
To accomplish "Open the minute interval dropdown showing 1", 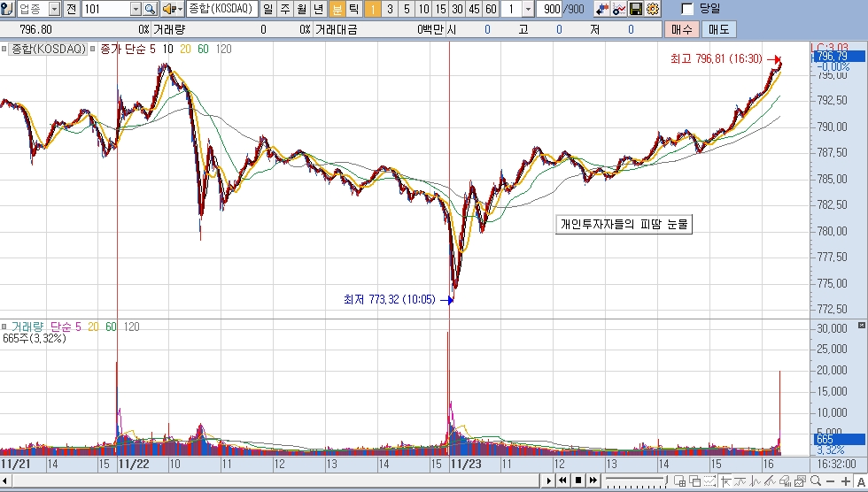I will tap(528, 9).
